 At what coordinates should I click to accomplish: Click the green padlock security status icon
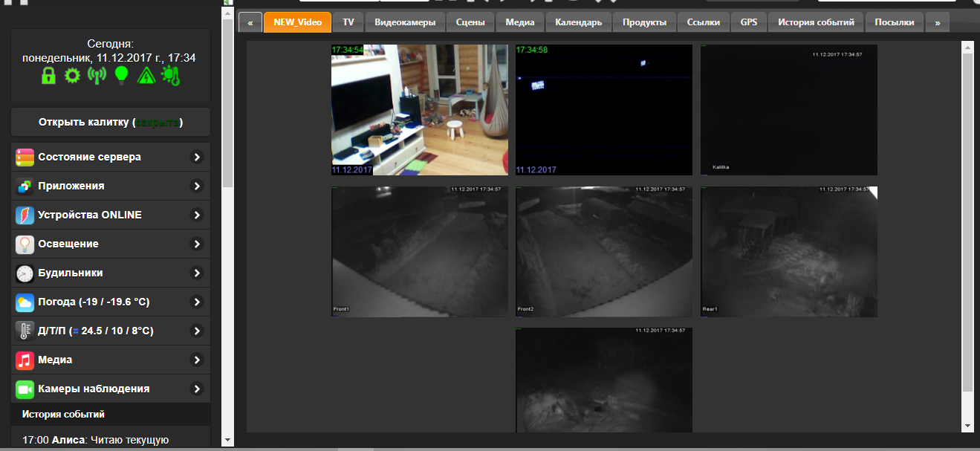(48, 75)
